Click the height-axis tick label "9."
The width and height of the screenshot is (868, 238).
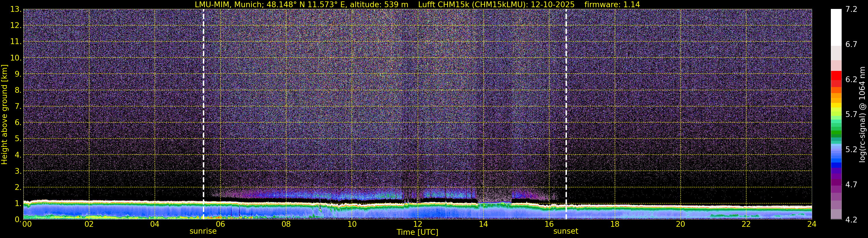click(x=18, y=74)
